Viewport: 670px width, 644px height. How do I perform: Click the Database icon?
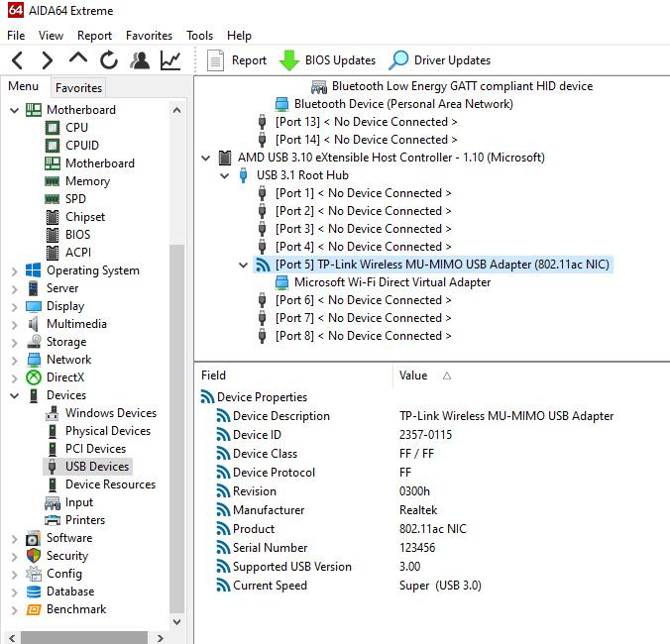pos(34,591)
